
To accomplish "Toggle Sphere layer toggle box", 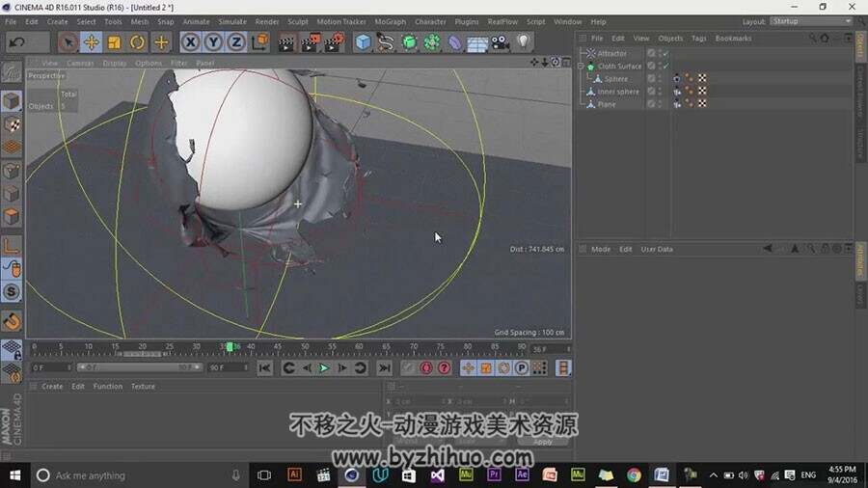I will (x=651, y=78).
